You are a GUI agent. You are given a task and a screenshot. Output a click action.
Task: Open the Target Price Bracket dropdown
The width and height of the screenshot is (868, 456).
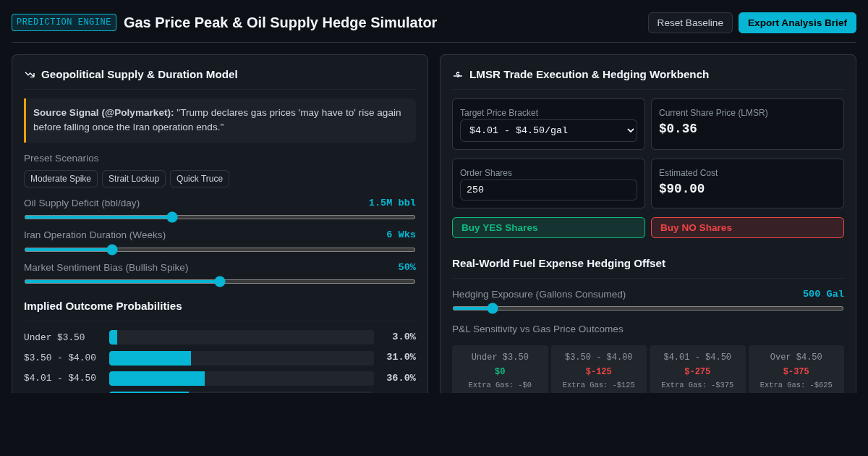548,130
